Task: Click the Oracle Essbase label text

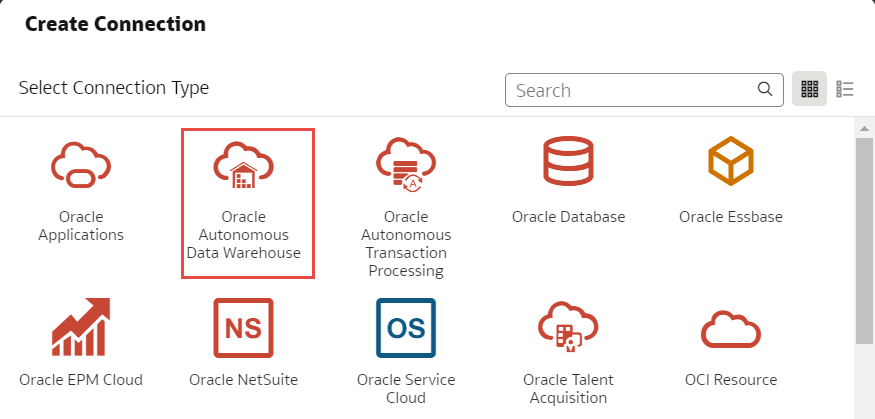Action: click(x=730, y=217)
